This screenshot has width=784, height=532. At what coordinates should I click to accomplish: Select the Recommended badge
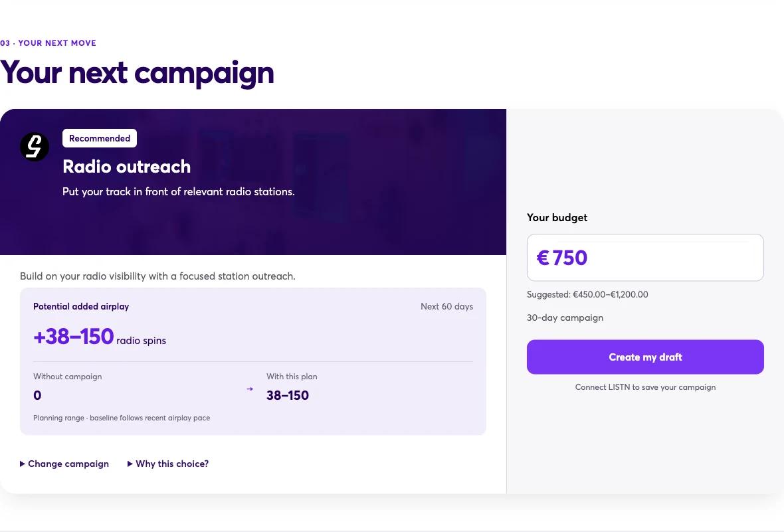100,139
